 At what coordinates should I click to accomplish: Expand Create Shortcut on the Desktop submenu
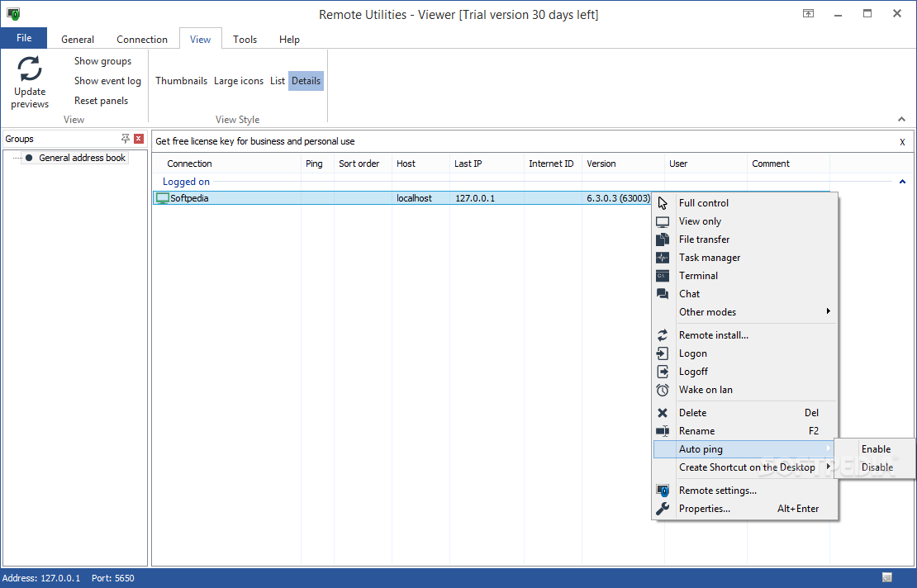pyautogui.click(x=828, y=467)
